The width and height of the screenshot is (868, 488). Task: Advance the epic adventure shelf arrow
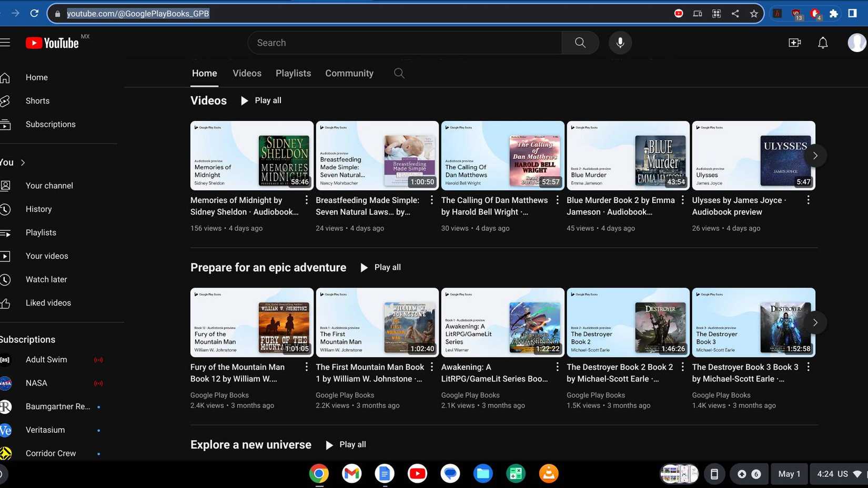tap(815, 322)
